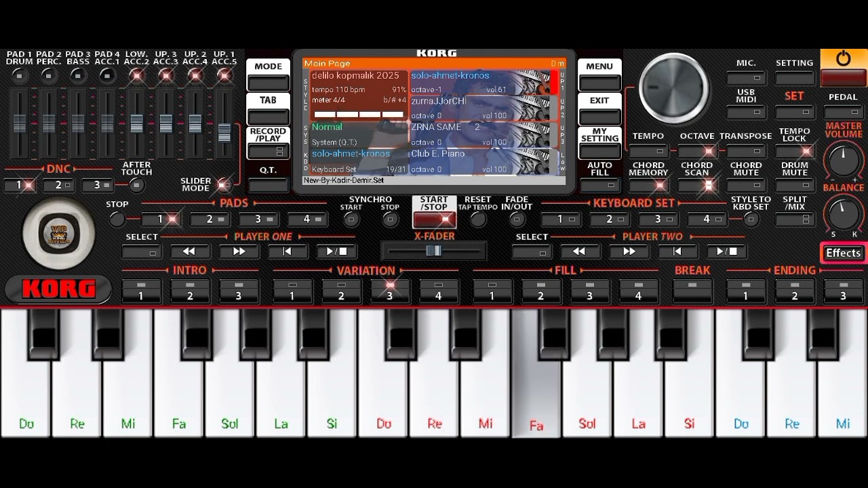This screenshot has width=868, height=488.
Task: Click the EXIT button
Action: 599,109
